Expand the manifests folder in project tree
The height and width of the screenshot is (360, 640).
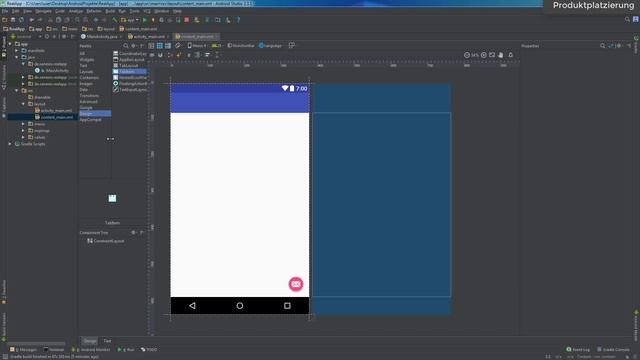17,51
